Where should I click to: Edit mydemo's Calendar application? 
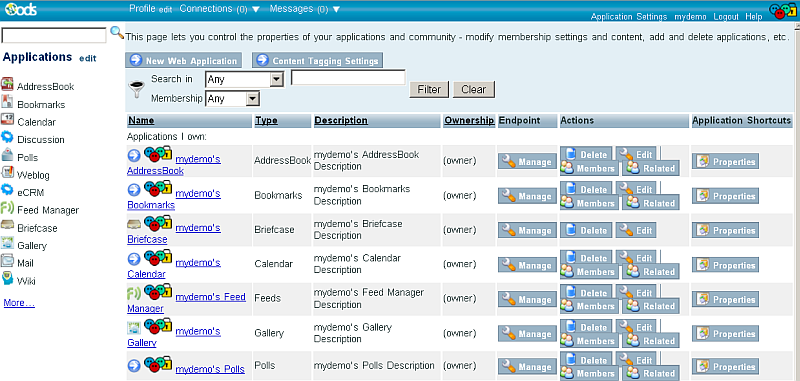point(636,258)
